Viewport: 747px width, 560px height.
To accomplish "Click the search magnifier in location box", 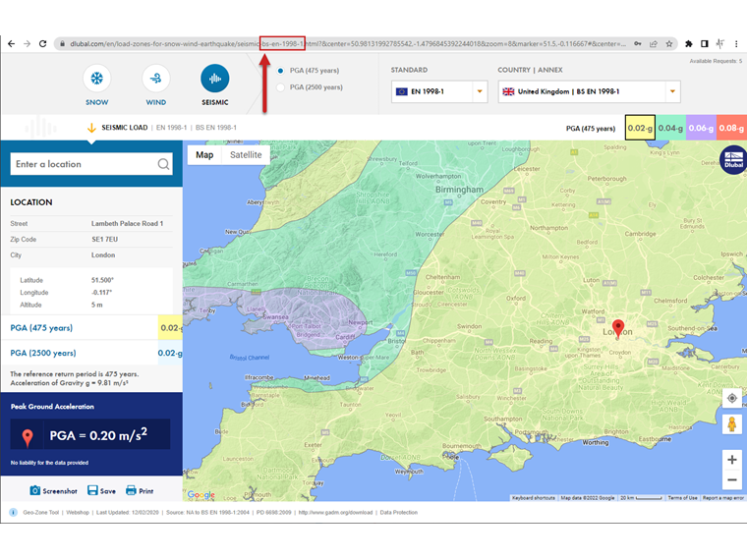I will point(163,164).
